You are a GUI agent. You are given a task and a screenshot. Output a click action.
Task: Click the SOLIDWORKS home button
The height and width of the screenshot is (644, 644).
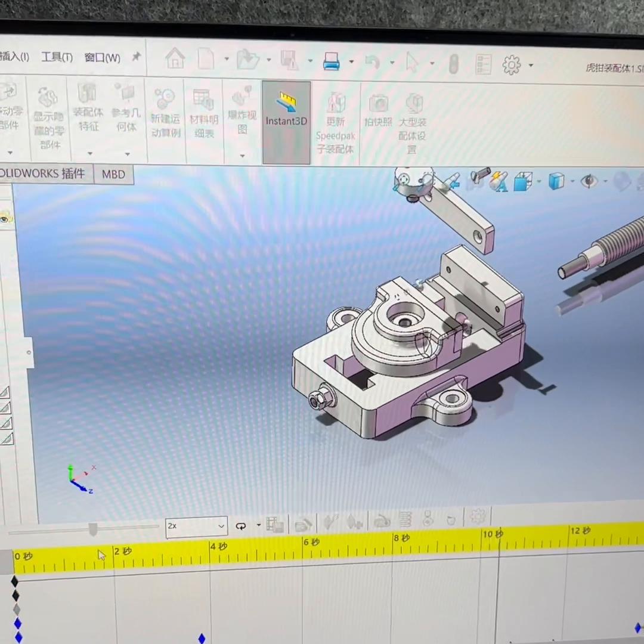click(x=175, y=58)
